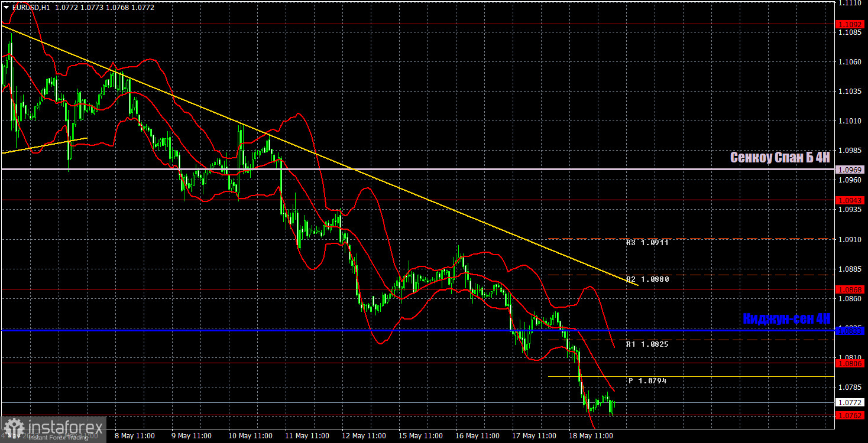Click the 1.1060 price axis value
This screenshot has height=443, width=868.
pyautogui.click(x=850, y=62)
